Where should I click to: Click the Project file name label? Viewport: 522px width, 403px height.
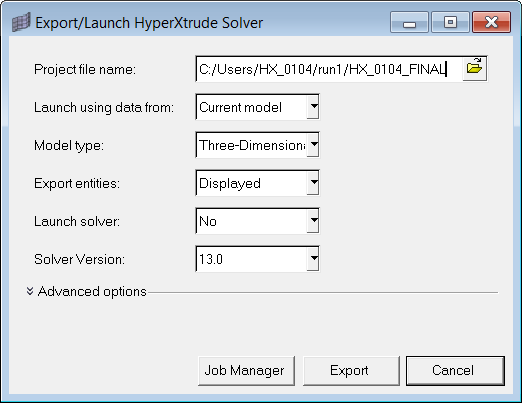(85, 69)
